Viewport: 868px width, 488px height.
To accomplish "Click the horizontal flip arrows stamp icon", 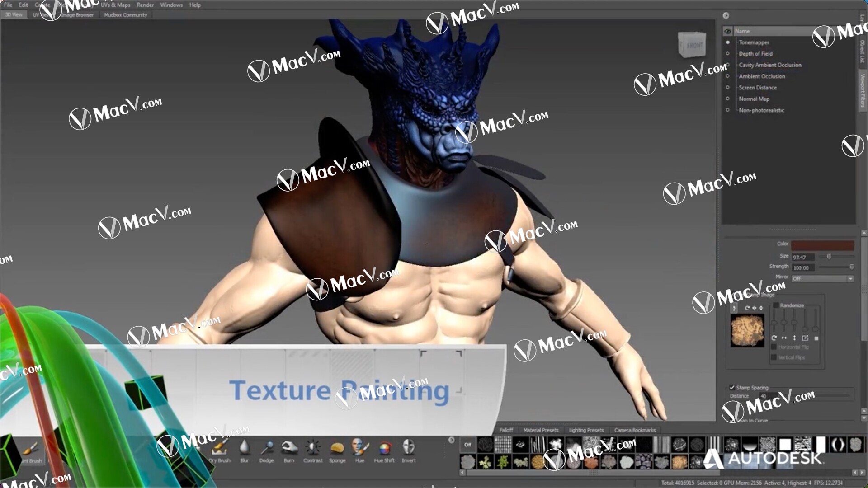I will (x=754, y=308).
